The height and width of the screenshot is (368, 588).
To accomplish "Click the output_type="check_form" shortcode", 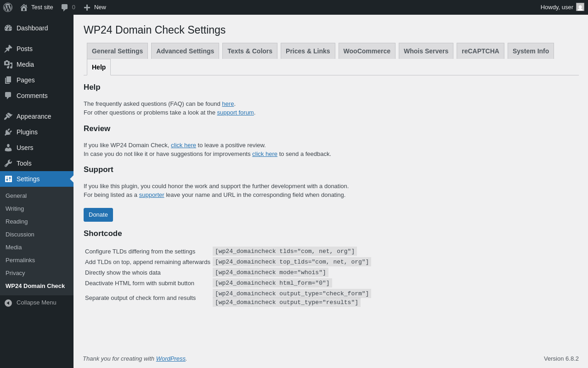I will tap(292, 293).
